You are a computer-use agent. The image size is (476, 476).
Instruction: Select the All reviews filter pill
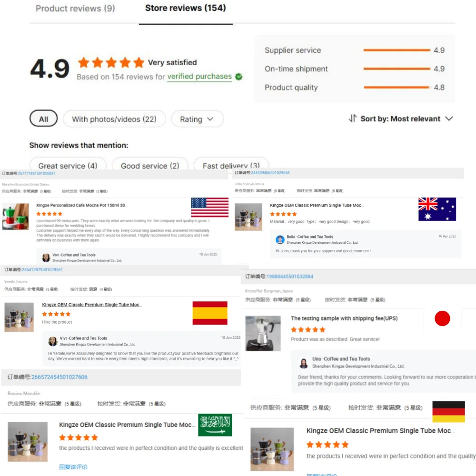coord(43,119)
